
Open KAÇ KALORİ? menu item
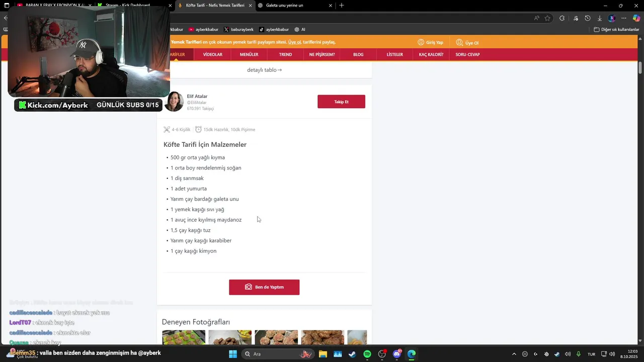click(x=431, y=54)
